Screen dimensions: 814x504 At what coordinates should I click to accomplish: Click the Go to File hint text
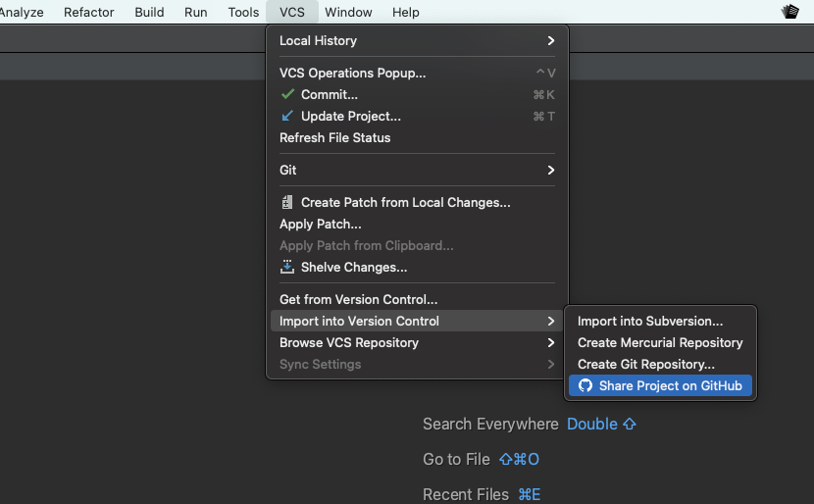coord(456,459)
